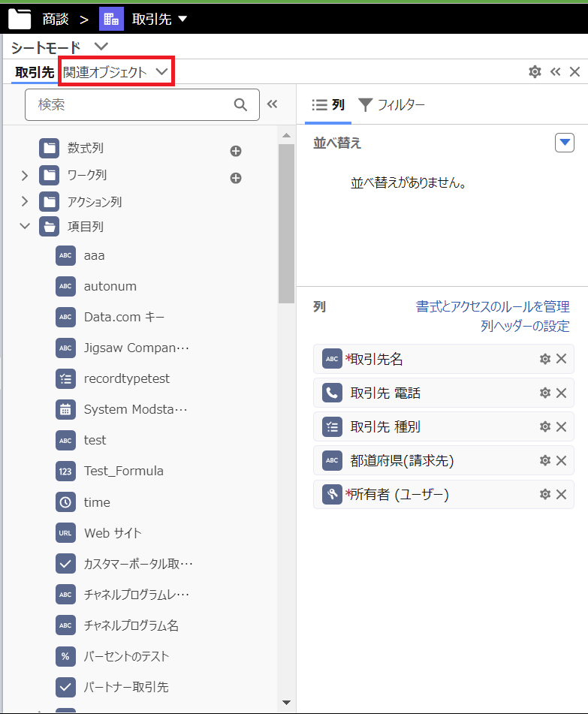Switch to the 列 tab
This screenshot has width=588, height=714.
328,105
